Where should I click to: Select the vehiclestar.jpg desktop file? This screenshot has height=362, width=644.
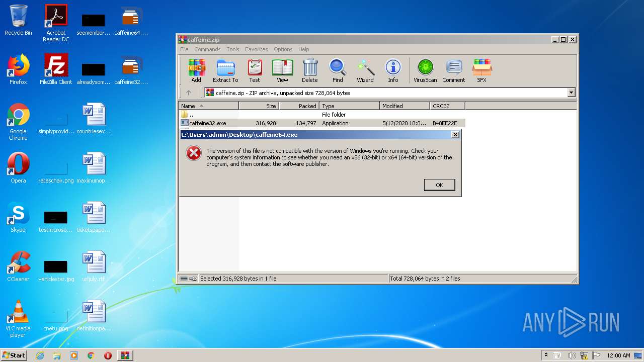(x=56, y=269)
